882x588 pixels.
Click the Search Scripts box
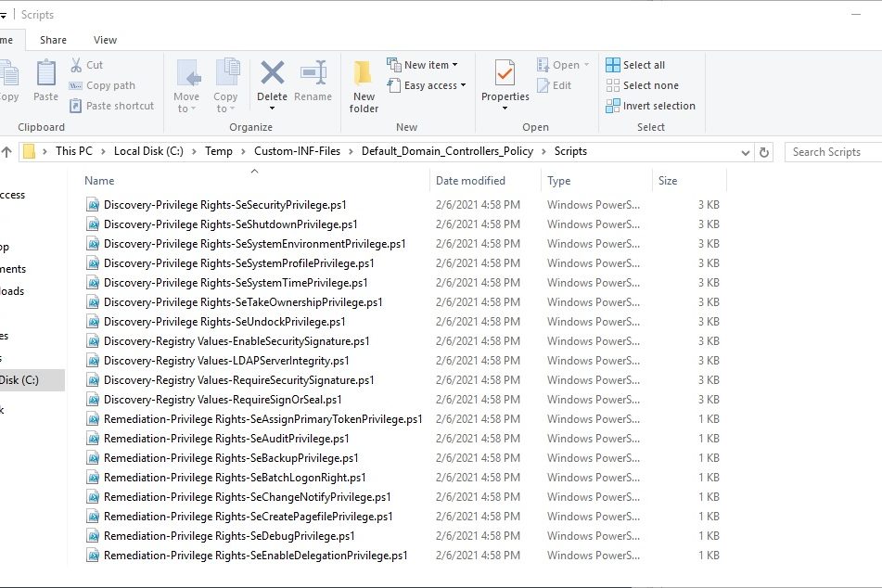click(833, 152)
